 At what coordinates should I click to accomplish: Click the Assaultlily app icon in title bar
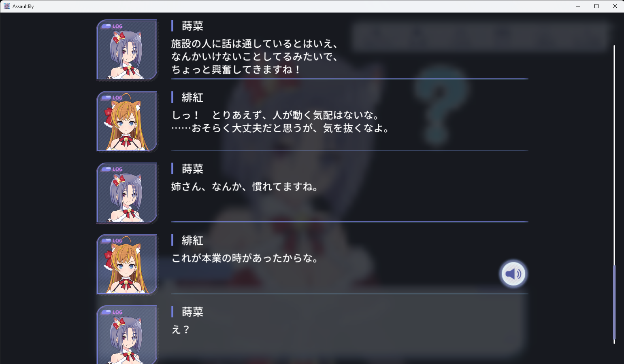pyautogui.click(x=7, y=6)
